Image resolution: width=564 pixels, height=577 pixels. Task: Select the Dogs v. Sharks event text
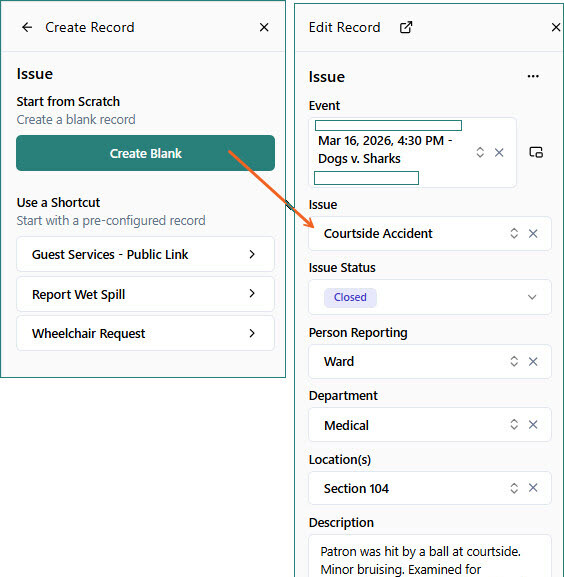point(359,159)
